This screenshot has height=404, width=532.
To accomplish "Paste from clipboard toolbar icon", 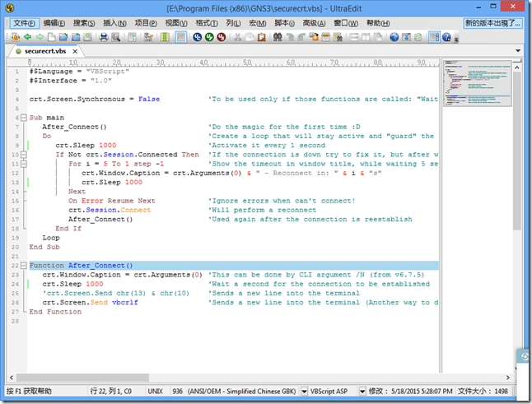I will [x=261, y=37].
